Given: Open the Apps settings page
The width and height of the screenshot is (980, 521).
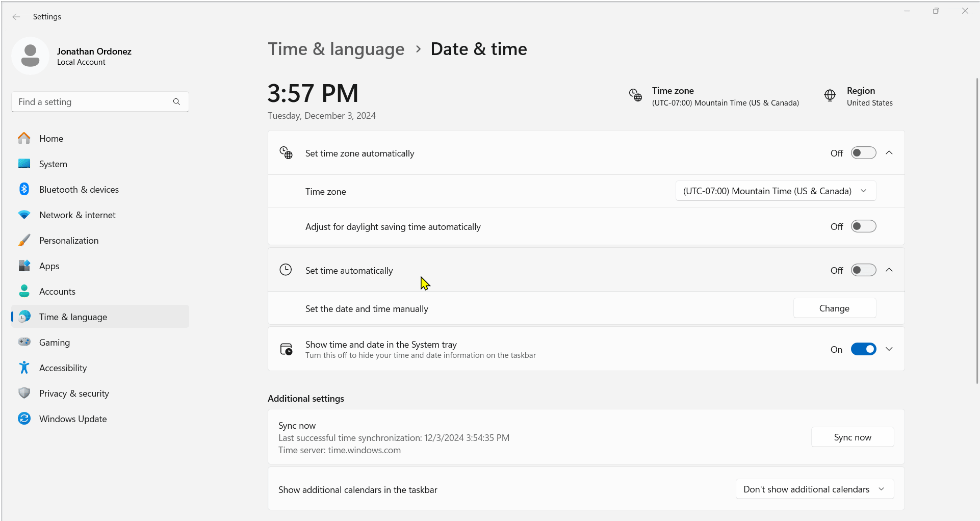Looking at the screenshot, I should tap(49, 266).
